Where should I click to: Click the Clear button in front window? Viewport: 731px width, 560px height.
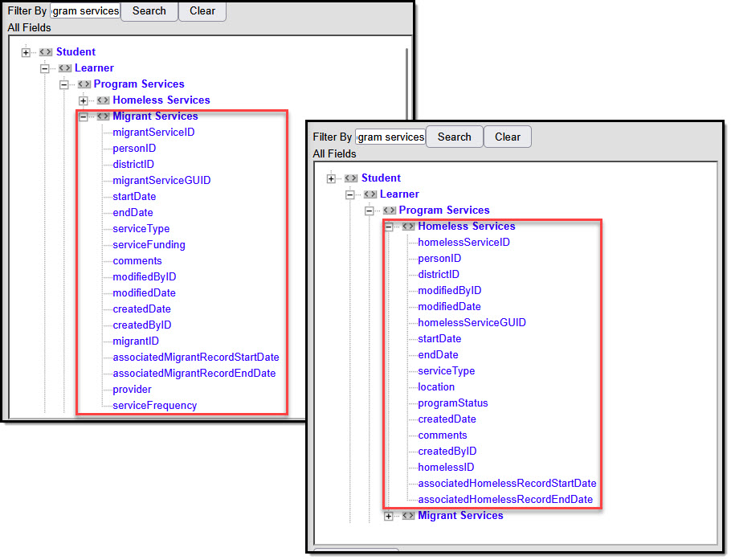(507, 137)
